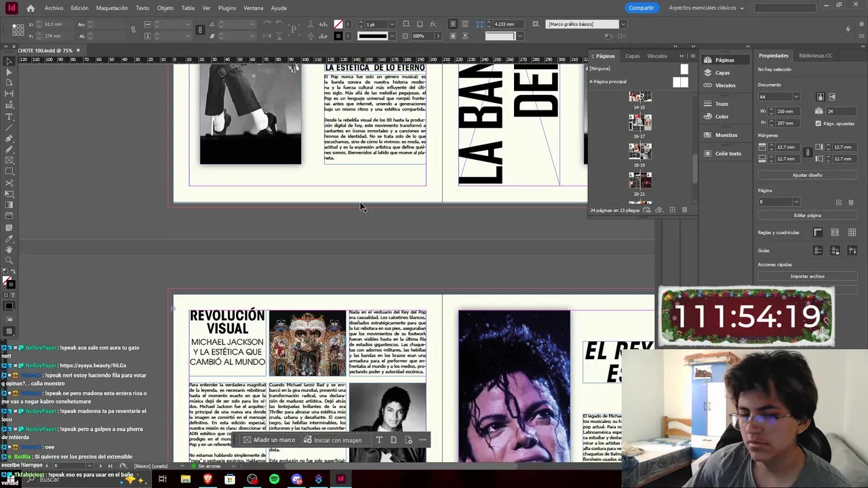Open the stroke style dropdown
Viewport: 868px width, 488px height.
tap(392, 36)
